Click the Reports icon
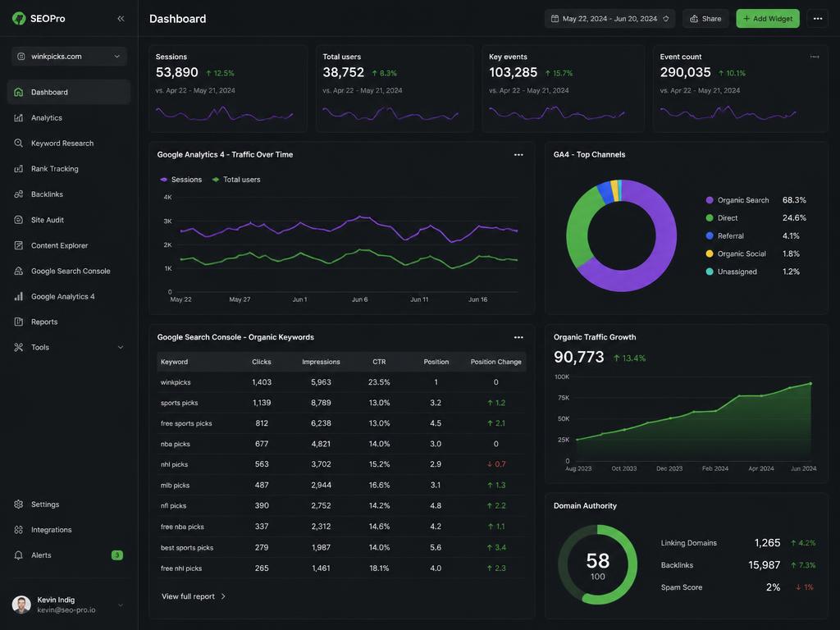 pos(19,322)
